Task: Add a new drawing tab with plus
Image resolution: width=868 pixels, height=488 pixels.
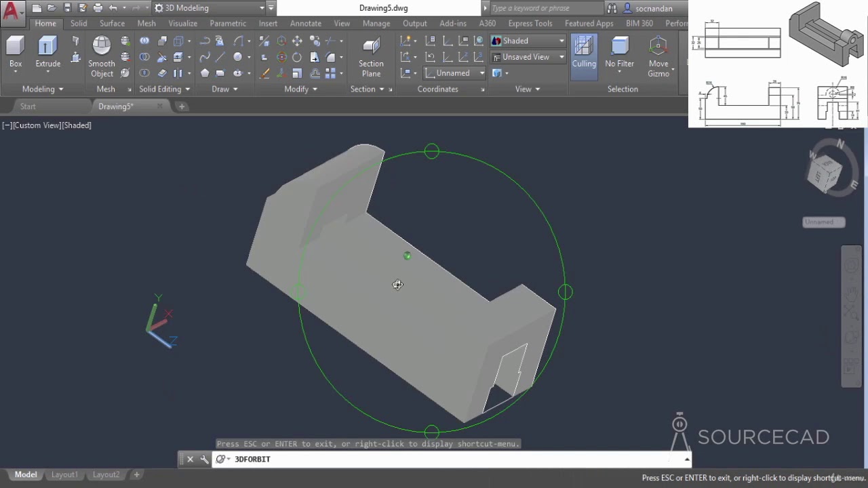Action: coord(181,106)
